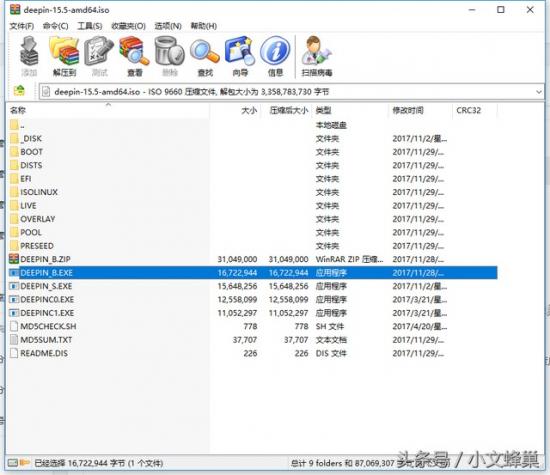Select the OVERLAY folder

point(252,219)
